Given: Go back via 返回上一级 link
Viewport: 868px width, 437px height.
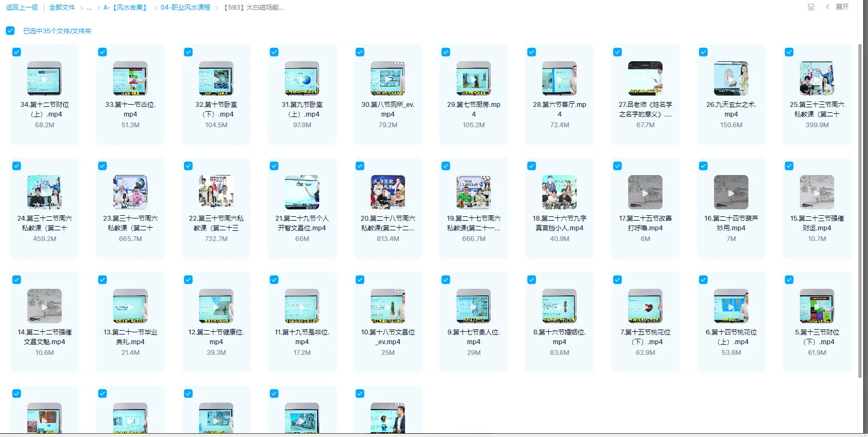Looking at the screenshot, I should pyautogui.click(x=22, y=8).
